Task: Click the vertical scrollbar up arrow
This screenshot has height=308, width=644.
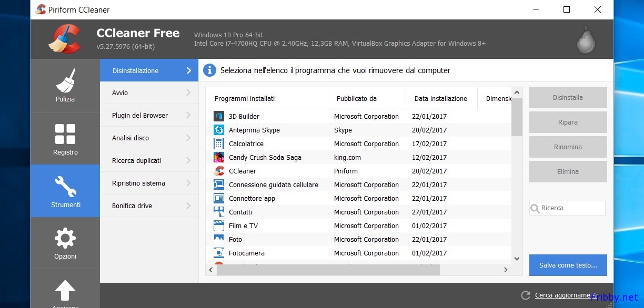Action: (x=517, y=93)
